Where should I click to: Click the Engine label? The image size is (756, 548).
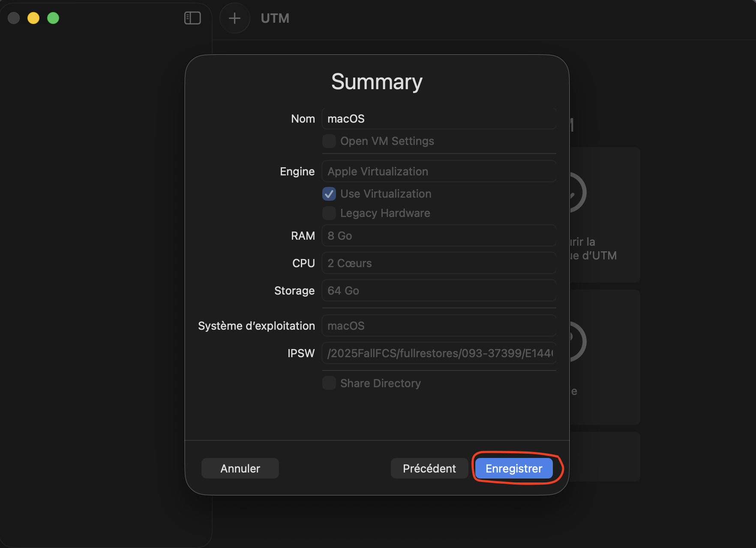(x=297, y=172)
